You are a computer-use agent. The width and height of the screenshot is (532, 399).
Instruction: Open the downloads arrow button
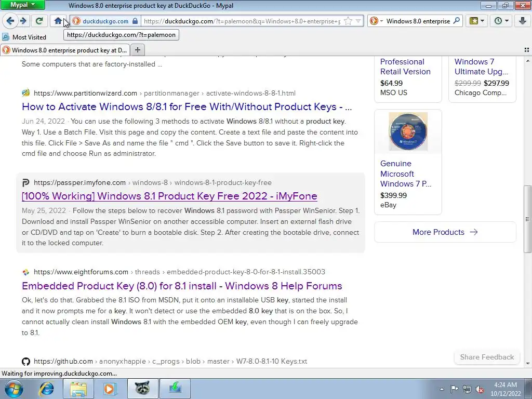pos(523,21)
